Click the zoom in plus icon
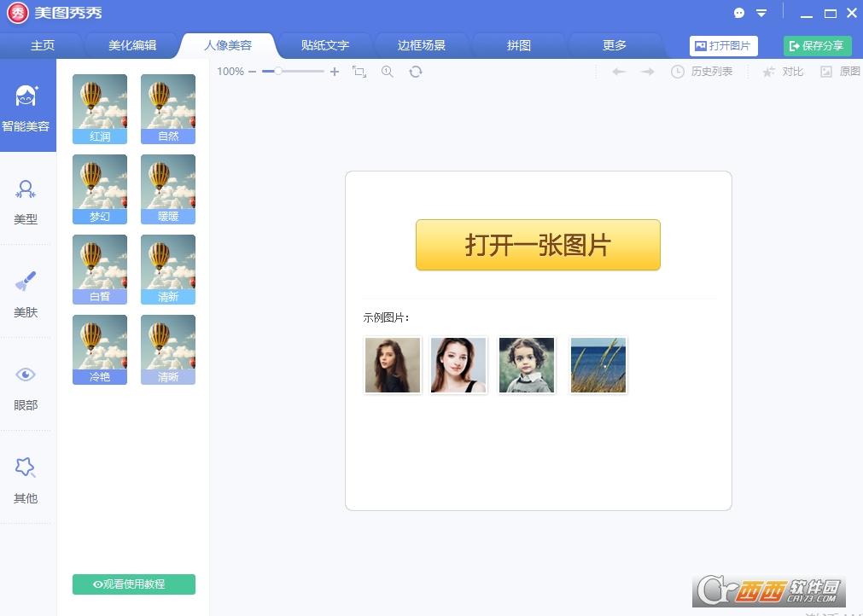The width and height of the screenshot is (863, 616). click(x=334, y=72)
